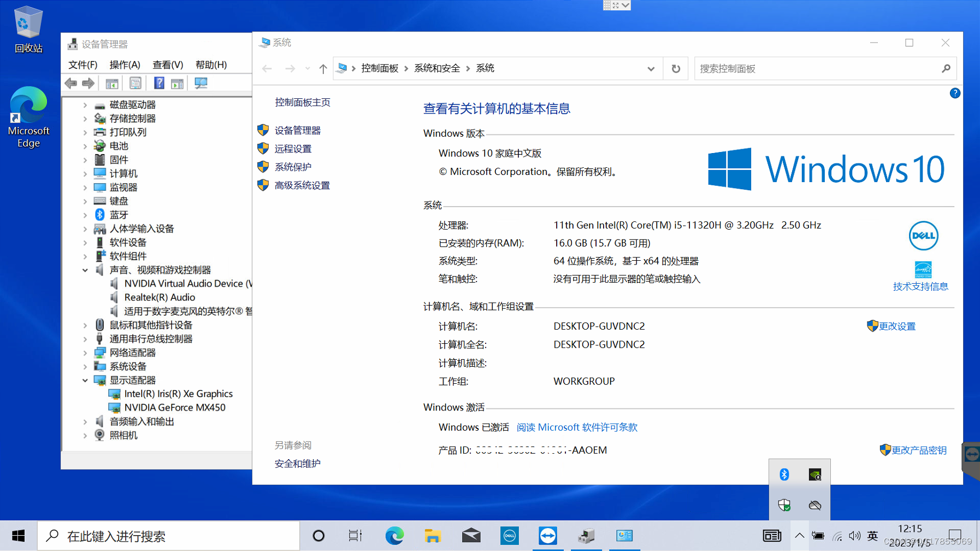Open Cortana circle on the taskbar

pyautogui.click(x=318, y=536)
